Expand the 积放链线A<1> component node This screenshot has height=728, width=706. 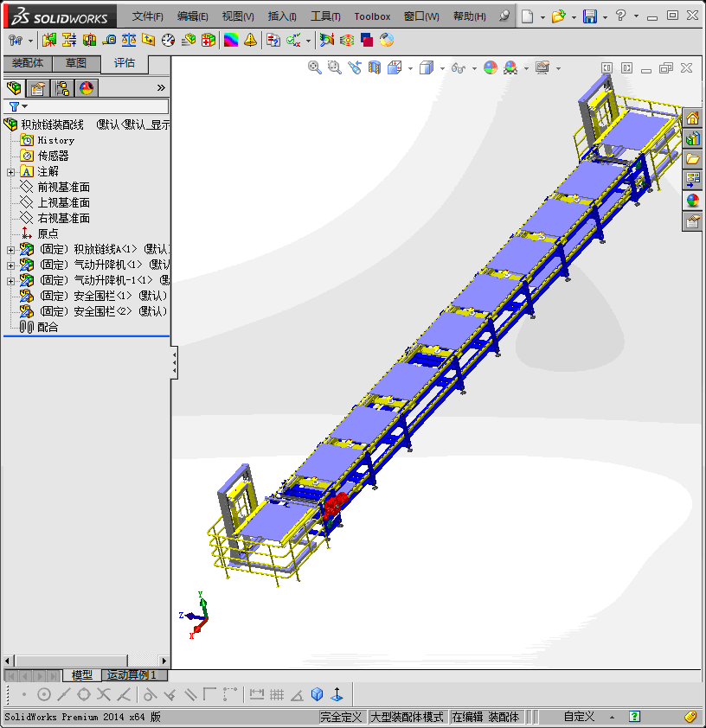[10, 250]
